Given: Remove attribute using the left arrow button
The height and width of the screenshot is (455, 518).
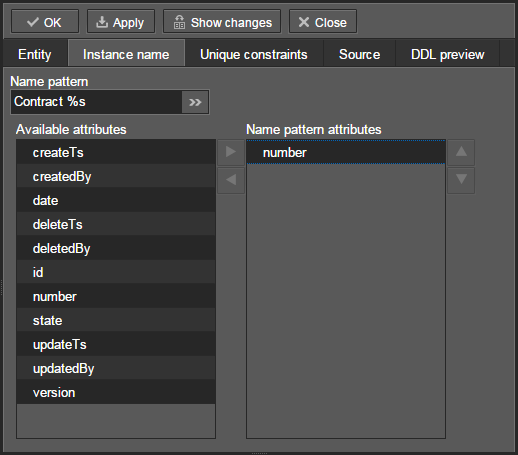Looking at the screenshot, I should coord(231,180).
